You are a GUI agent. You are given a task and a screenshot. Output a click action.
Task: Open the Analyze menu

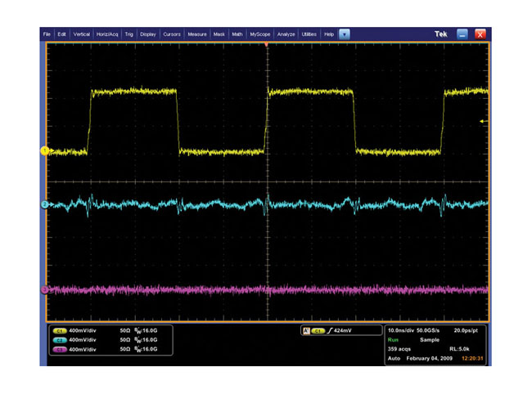click(286, 34)
